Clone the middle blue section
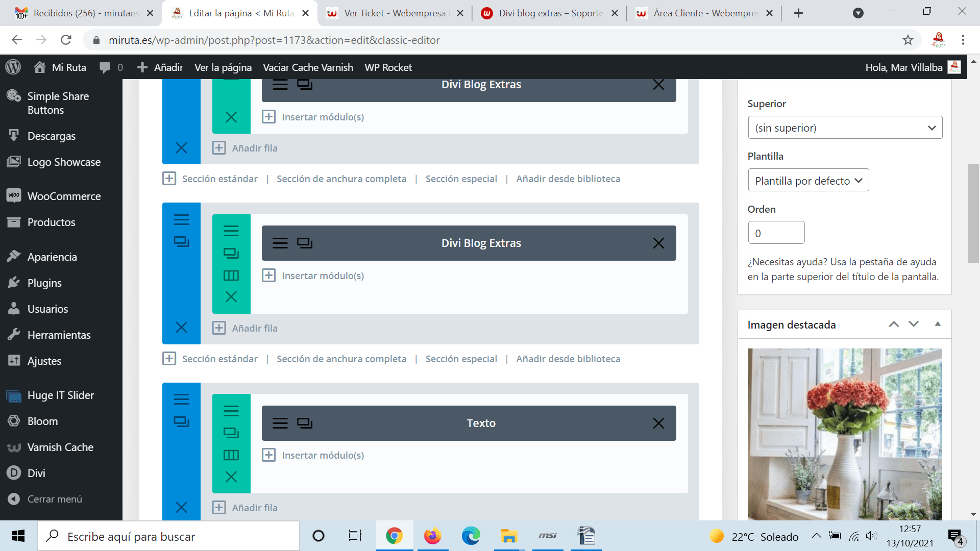 (181, 242)
